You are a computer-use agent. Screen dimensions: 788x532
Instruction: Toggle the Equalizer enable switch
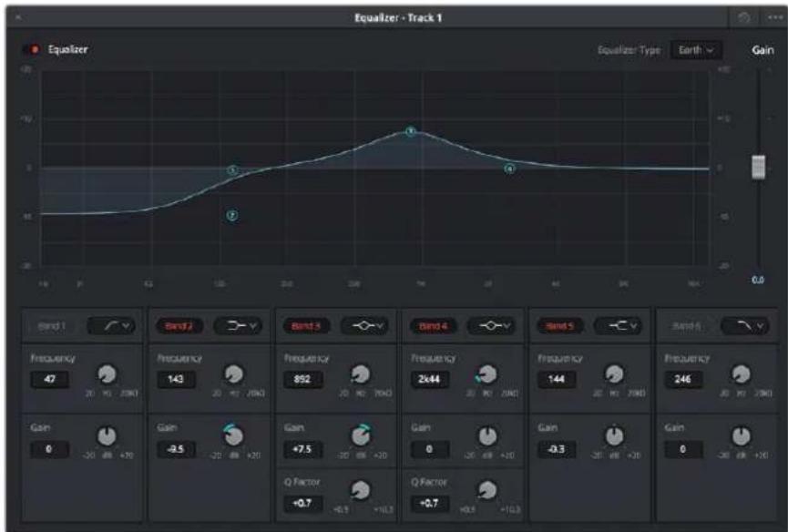31,49
